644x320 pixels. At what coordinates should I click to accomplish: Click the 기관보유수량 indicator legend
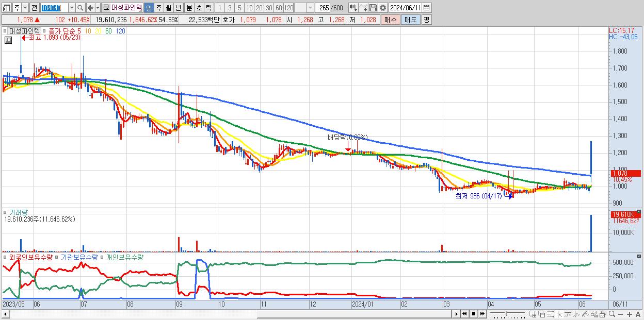coord(79,257)
